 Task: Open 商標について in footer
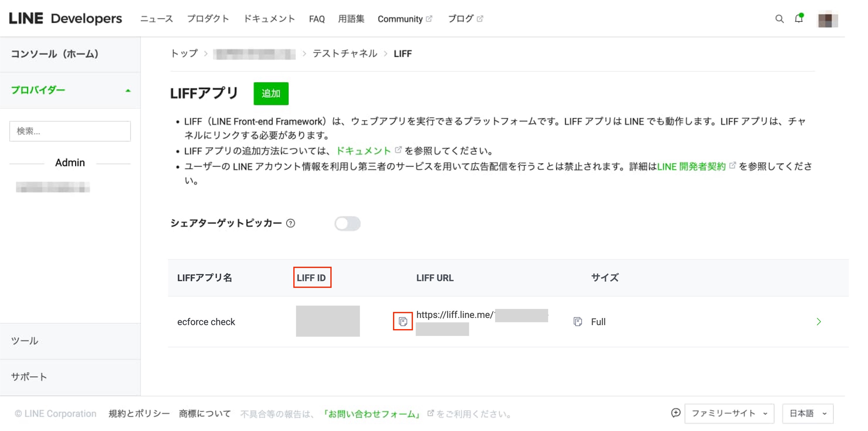[x=205, y=414]
